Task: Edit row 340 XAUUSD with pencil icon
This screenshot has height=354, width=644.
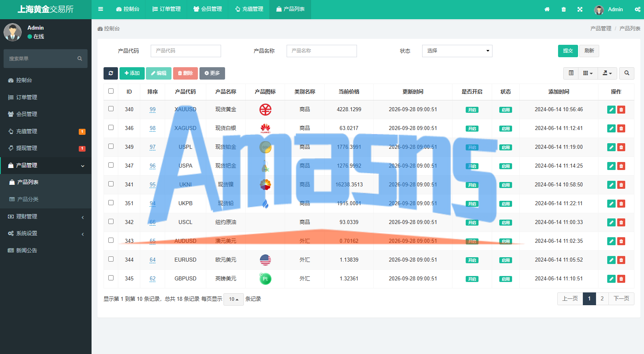Action: point(611,110)
